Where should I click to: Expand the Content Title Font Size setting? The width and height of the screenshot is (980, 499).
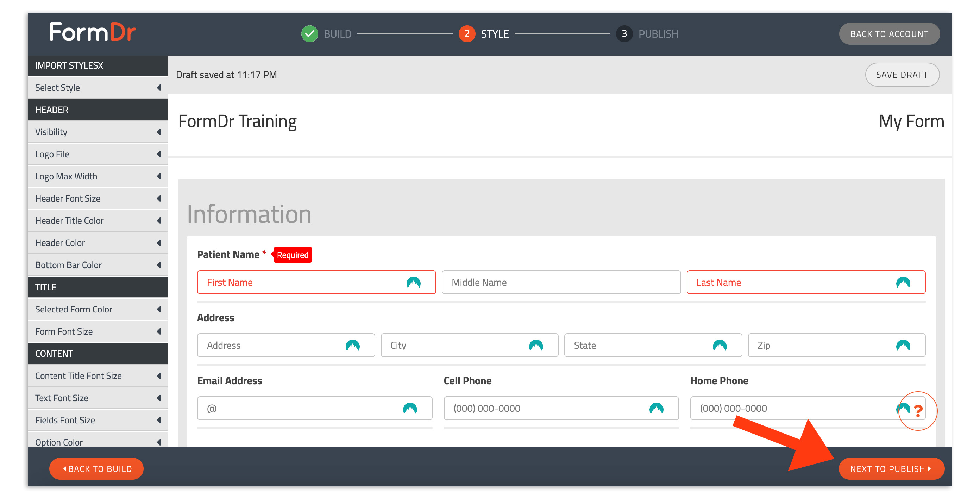98,376
